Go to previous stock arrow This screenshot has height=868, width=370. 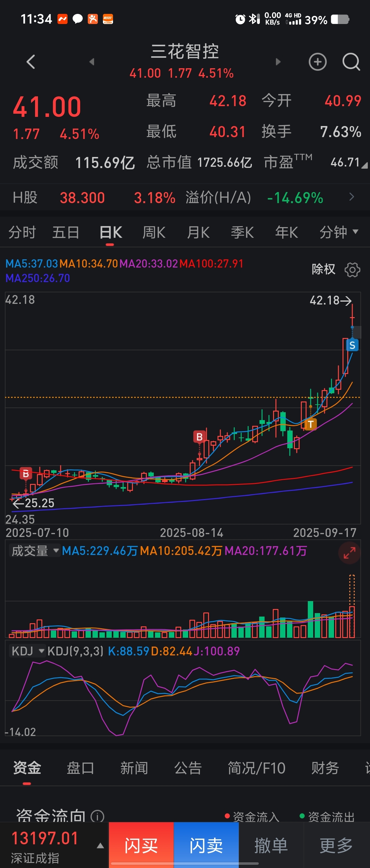pyautogui.click(x=92, y=62)
